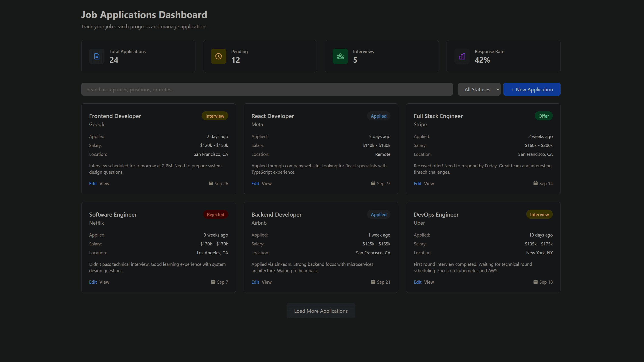
Task: Click the Pending clock icon
Action: (218, 56)
